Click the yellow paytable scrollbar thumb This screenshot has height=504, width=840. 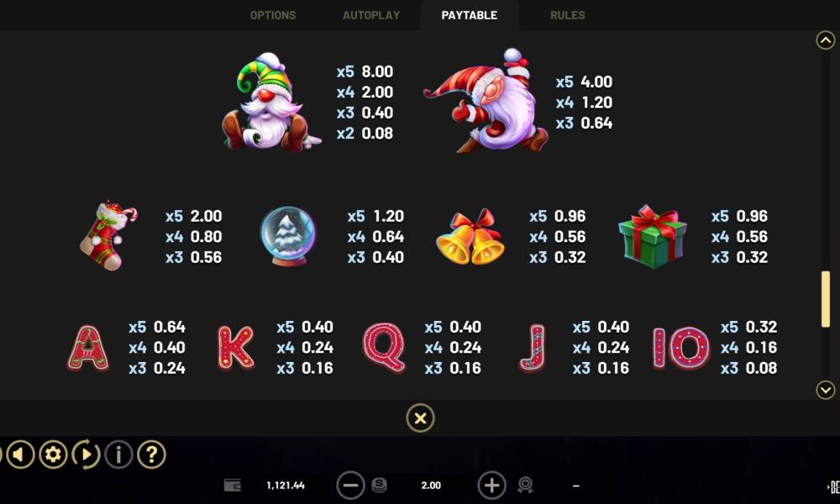(x=826, y=299)
